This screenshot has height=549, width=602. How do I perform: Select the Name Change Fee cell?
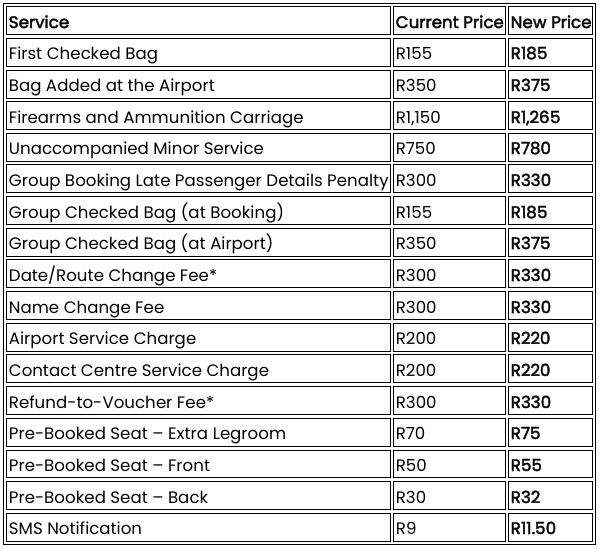(x=198, y=306)
